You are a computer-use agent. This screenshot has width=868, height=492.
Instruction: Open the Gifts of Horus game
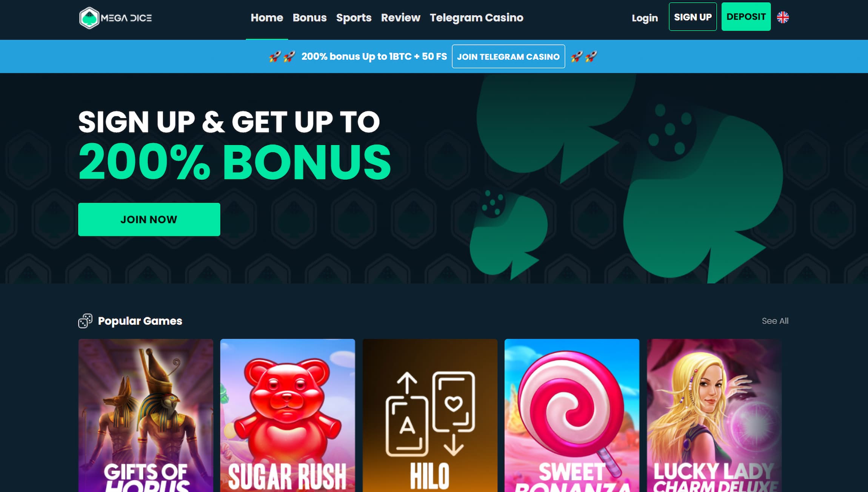[146, 415]
